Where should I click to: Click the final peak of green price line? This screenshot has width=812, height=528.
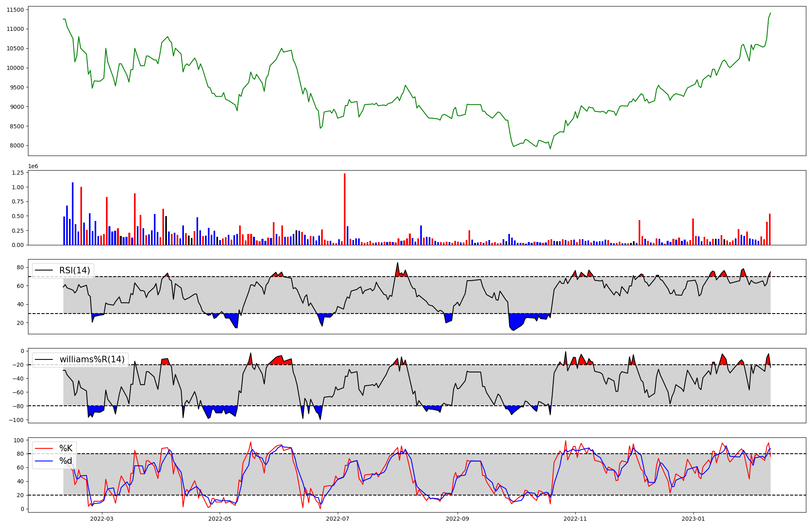point(770,13)
